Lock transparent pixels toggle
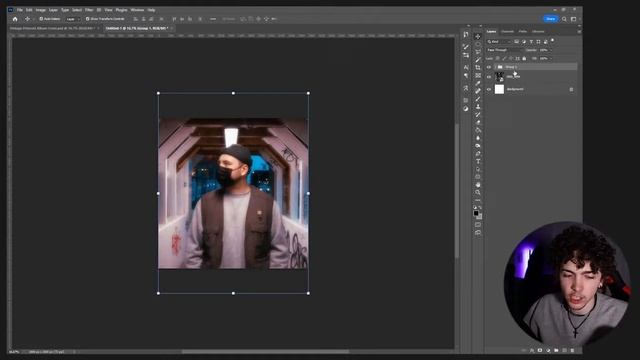This screenshot has width=640, height=360. (498, 58)
